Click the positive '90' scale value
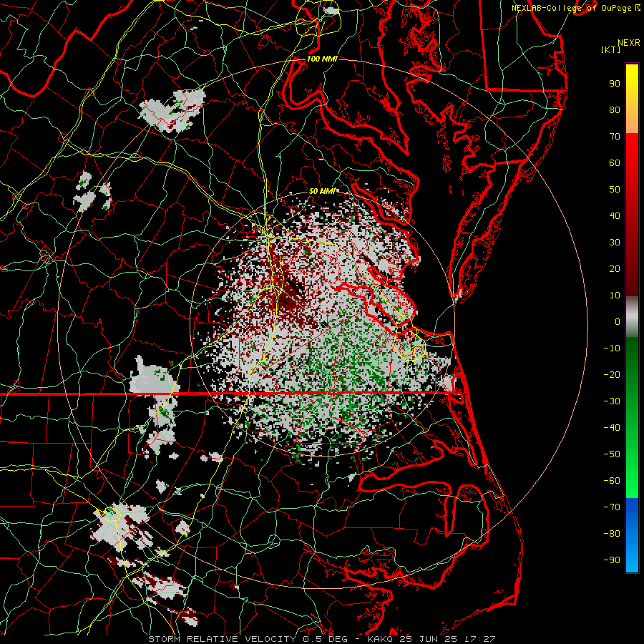 click(615, 84)
